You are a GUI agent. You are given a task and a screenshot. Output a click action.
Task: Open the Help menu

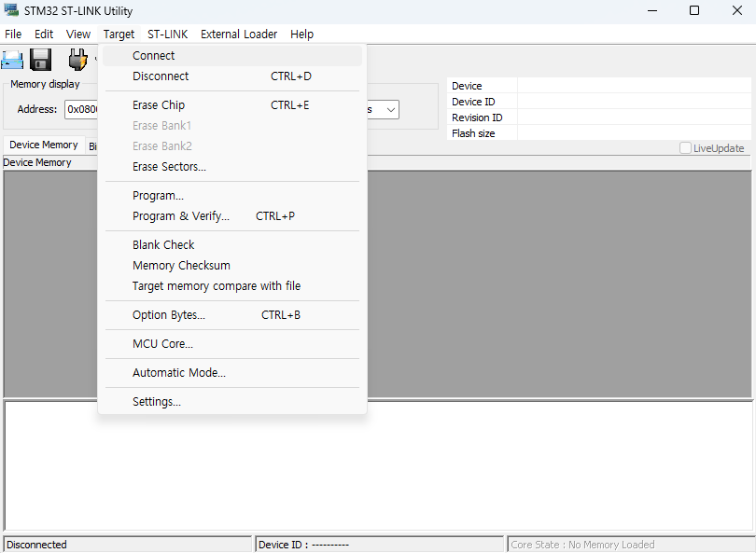pos(301,35)
